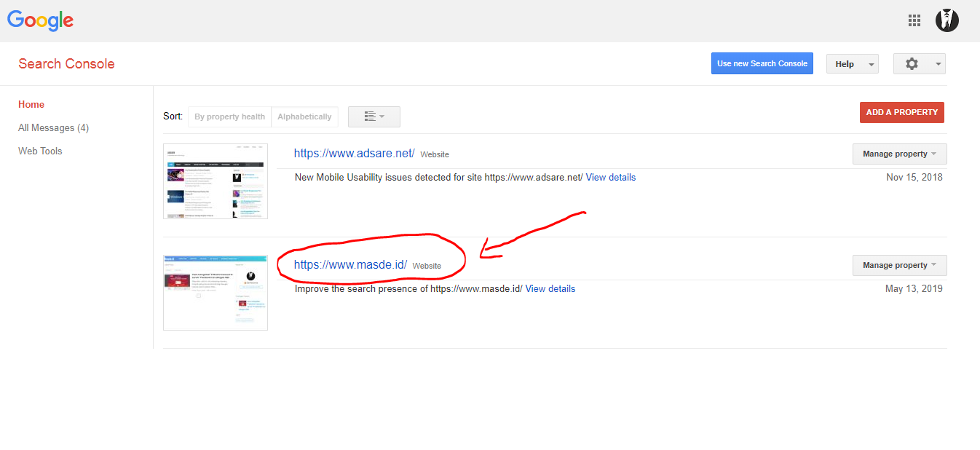
Task: Click the adsare.net site thumbnail
Action: [216, 181]
